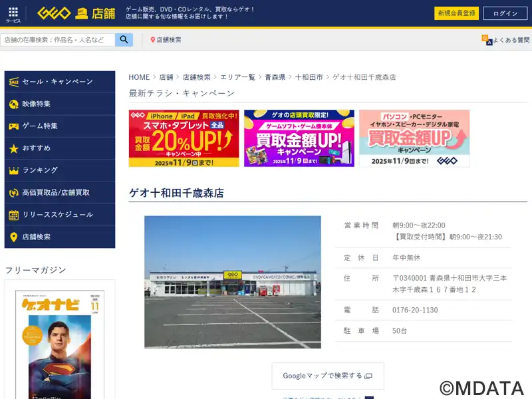The image size is (532, 399).
Task: Open 映像特集 in the sidebar menu
Action: [x=37, y=104]
